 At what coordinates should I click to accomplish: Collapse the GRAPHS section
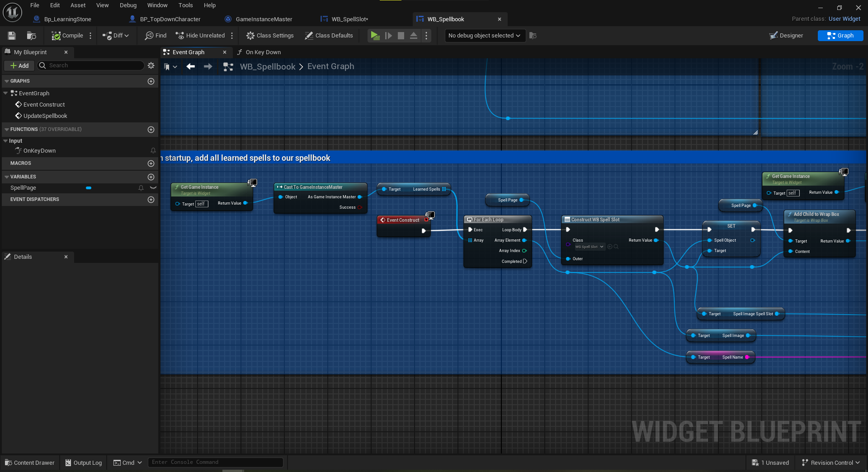pyautogui.click(x=7, y=81)
